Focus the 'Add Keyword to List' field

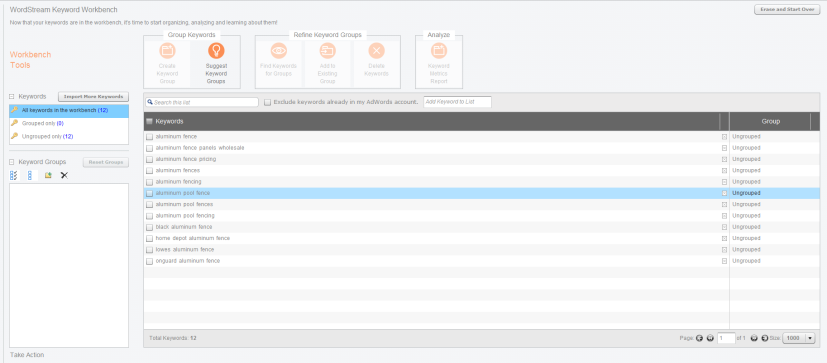[x=457, y=102]
